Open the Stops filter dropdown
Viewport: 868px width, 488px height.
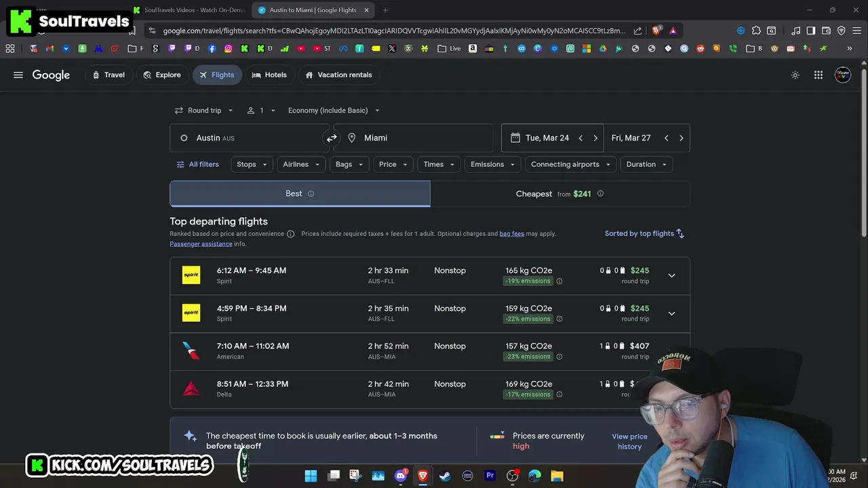pos(251,165)
